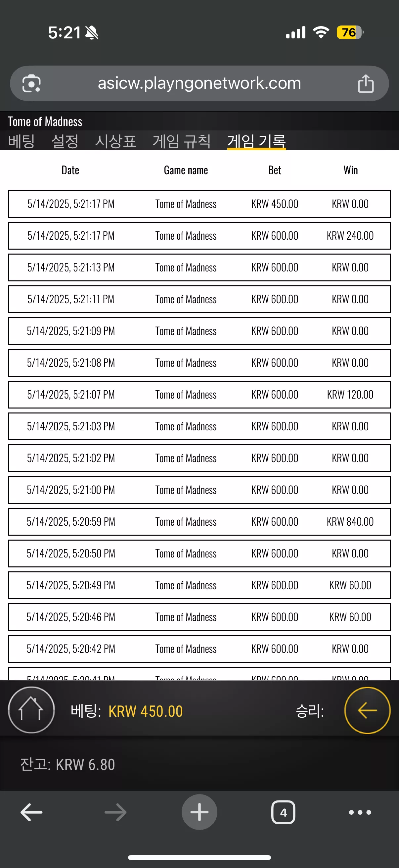Open the three-dot browser menu

click(x=360, y=812)
